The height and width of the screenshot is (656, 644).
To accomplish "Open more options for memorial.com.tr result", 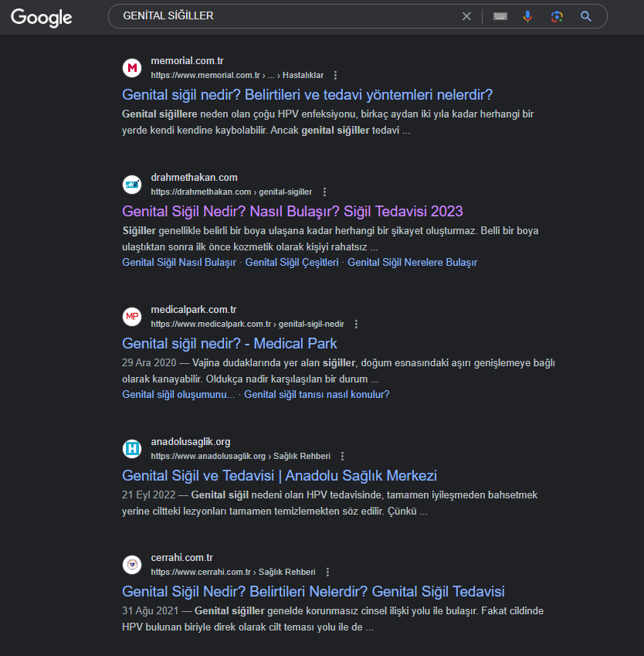I will (335, 75).
